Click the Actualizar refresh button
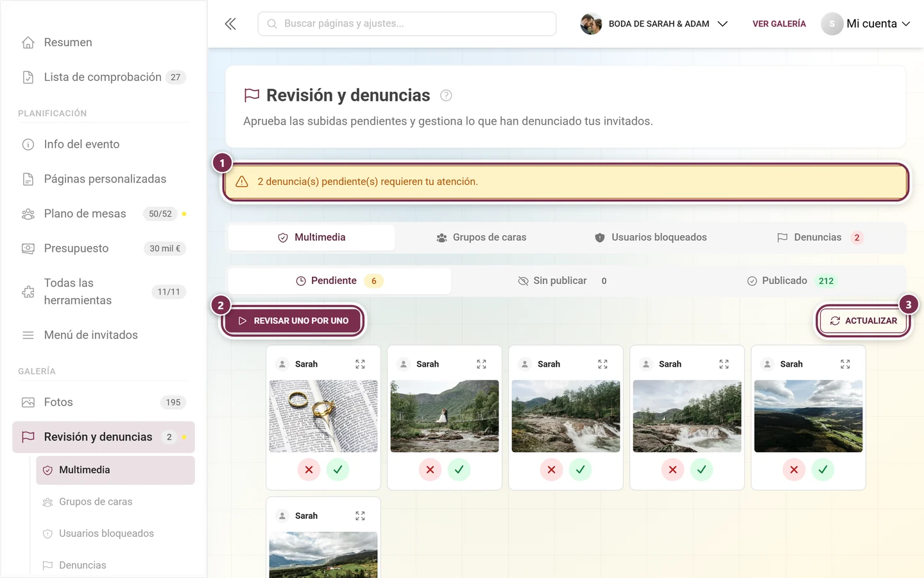Screen dimensions: 924x578 864,320
